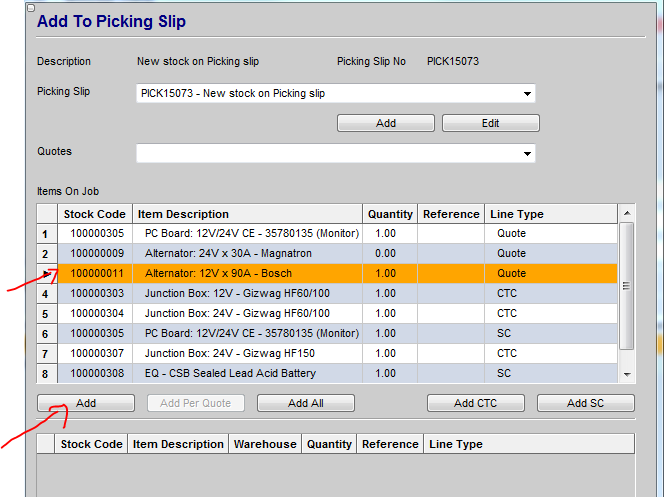The width and height of the screenshot is (664, 497).
Task: Click the Add All button
Action: (305, 403)
